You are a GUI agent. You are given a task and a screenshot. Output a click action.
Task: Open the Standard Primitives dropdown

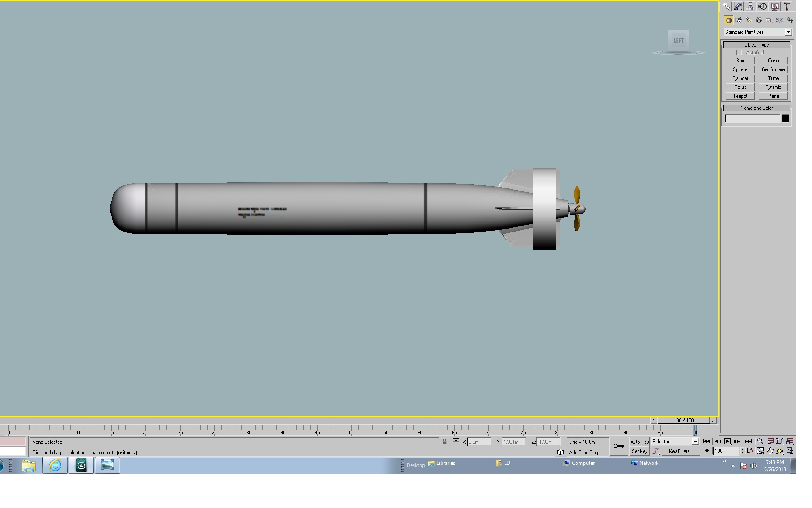pyautogui.click(x=757, y=32)
